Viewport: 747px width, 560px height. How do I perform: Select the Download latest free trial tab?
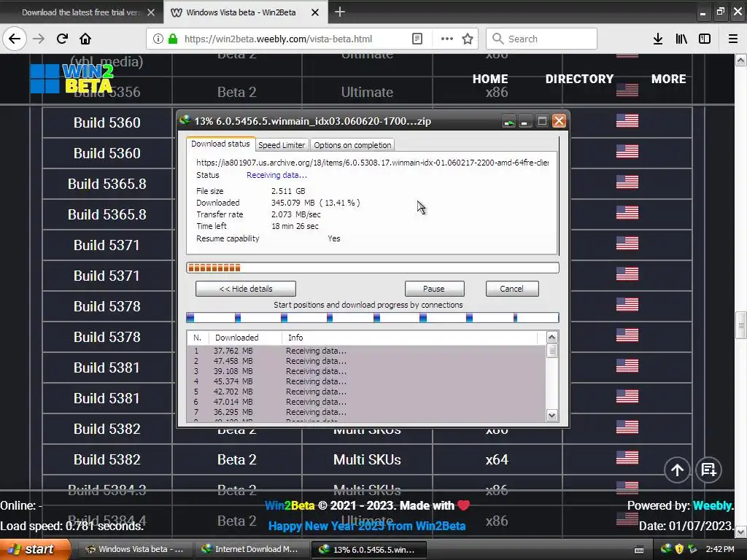[82, 12]
